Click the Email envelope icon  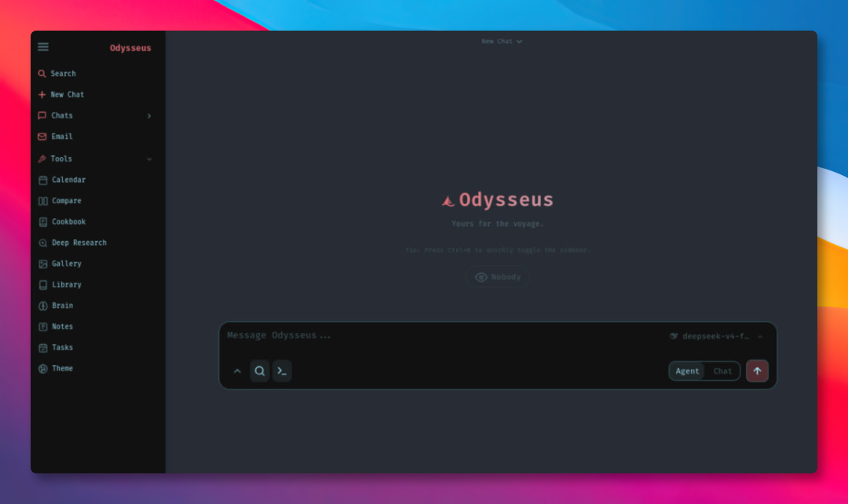point(42,137)
